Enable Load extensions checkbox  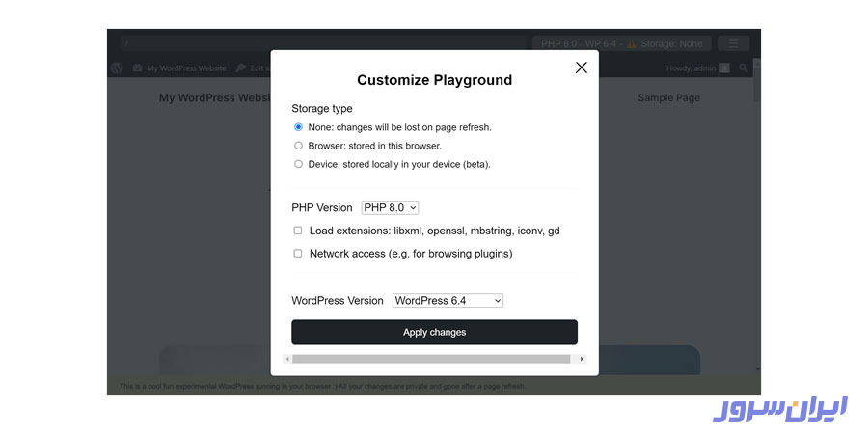(x=298, y=231)
